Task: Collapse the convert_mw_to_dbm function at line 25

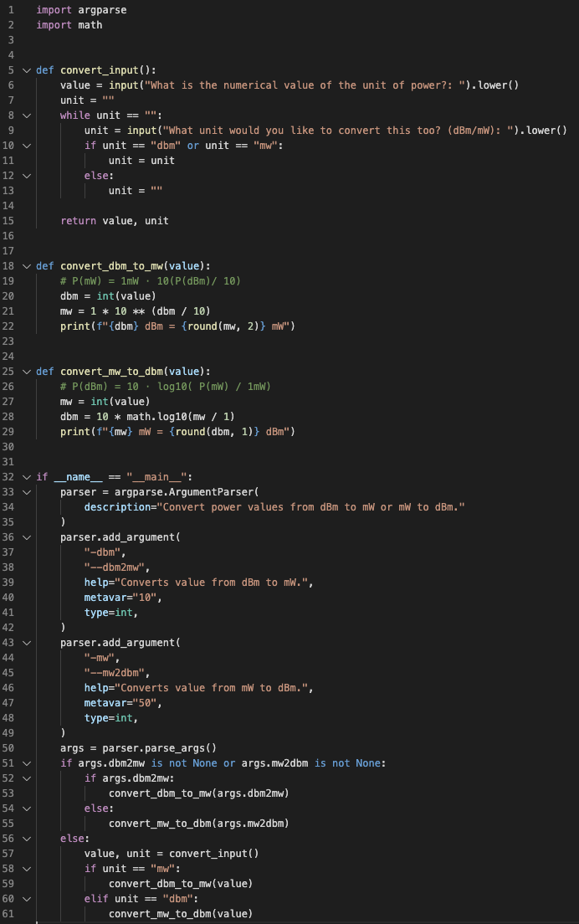Action: pyautogui.click(x=27, y=372)
